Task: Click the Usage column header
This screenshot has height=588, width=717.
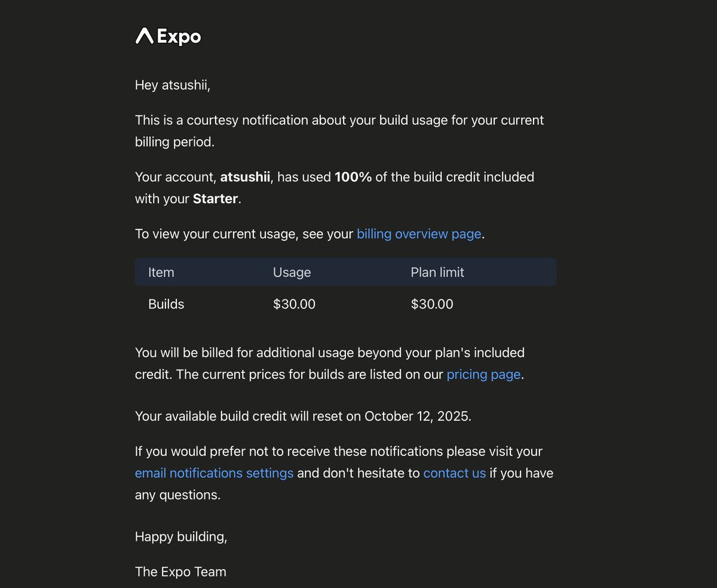Action: click(x=292, y=272)
